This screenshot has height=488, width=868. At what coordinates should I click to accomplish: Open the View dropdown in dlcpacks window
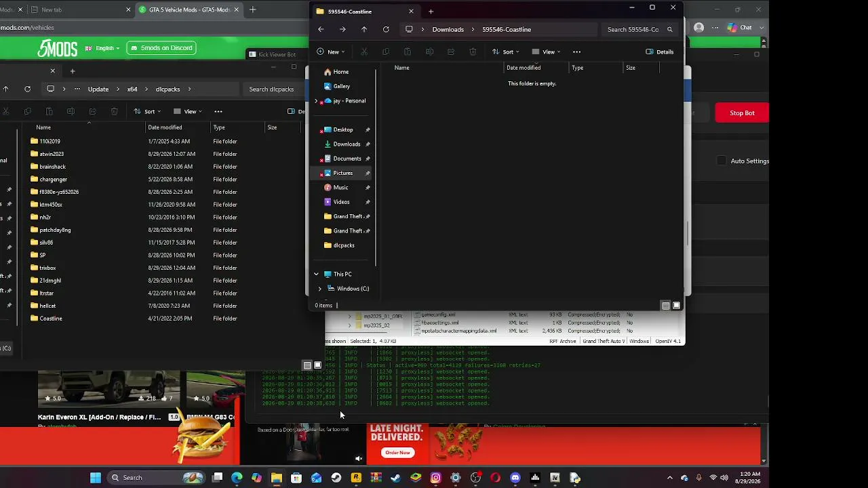(x=187, y=111)
